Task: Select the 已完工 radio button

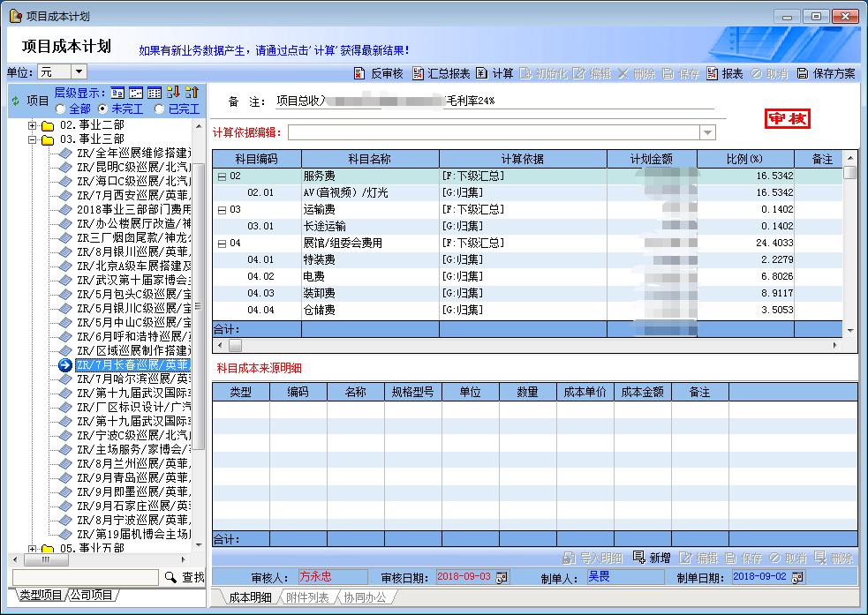Action: click(159, 109)
